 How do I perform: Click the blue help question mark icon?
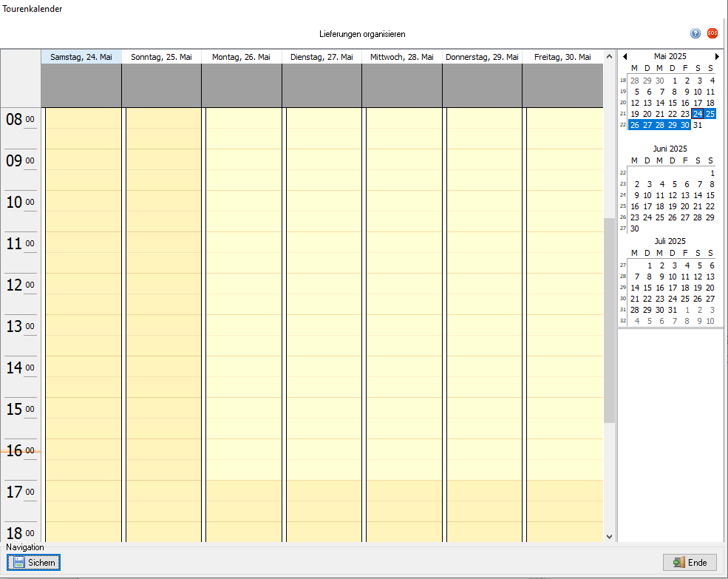695,33
